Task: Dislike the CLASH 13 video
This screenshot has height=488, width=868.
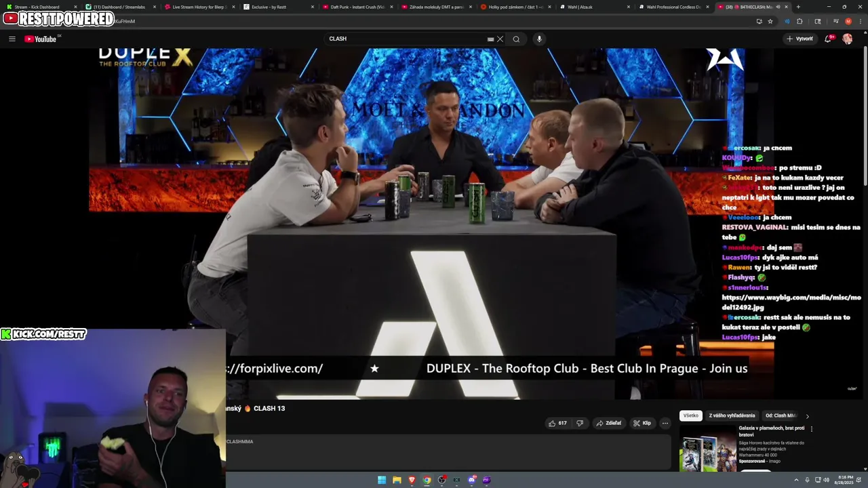Action: tap(580, 423)
